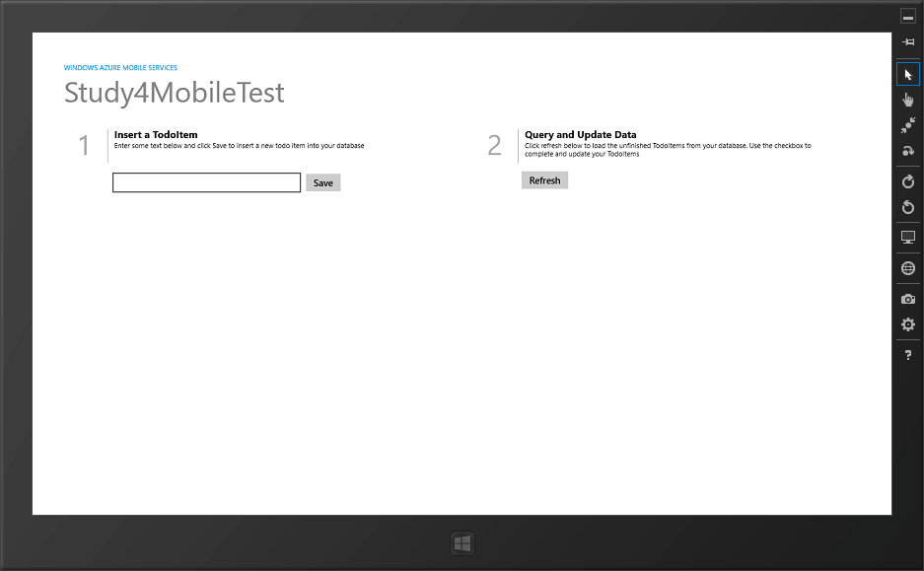Rotate the simulator clockwise 90 degrees
The height and width of the screenshot is (571, 924).
click(908, 181)
